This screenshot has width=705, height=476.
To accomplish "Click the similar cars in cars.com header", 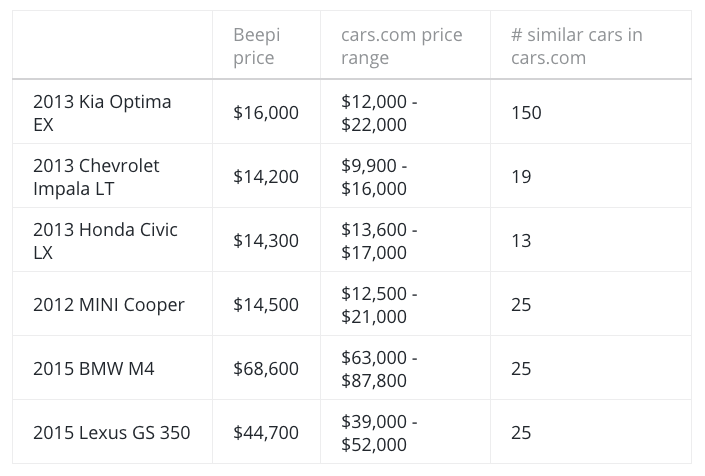I will tap(576, 46).
